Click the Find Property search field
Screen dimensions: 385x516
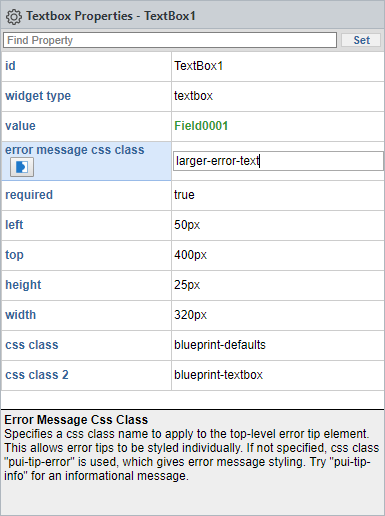pyautogui.click(x=170, y=40)
